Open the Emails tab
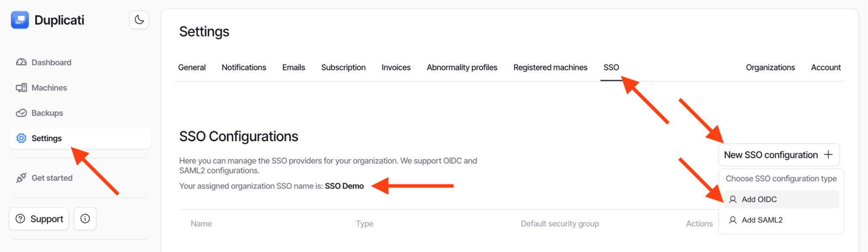Screen dimensions: 868x252 coord(294,67)
